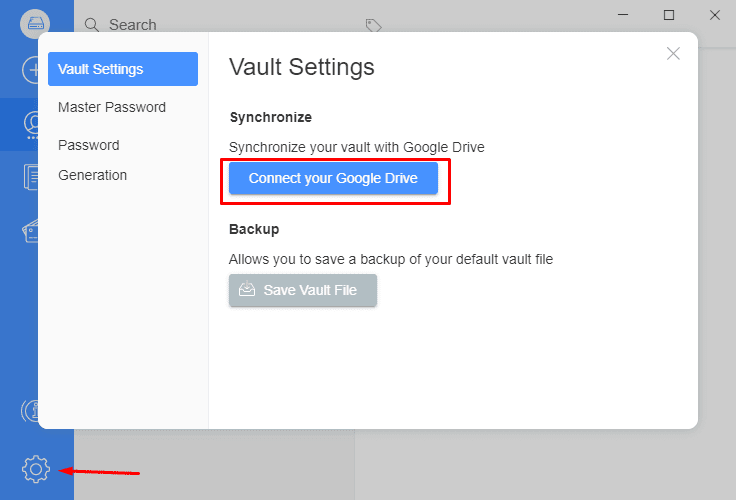Viewport: 736px width, 500px height.
Task: Open the secure notes sidebar icon
Action: pyautogui.click(x=31, y=177)
